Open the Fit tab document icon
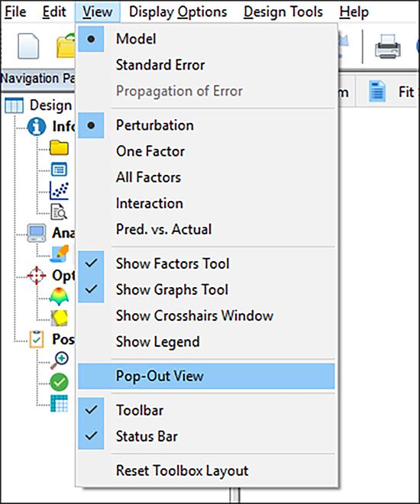Screen dimensions: 420x504 (377, 92)
